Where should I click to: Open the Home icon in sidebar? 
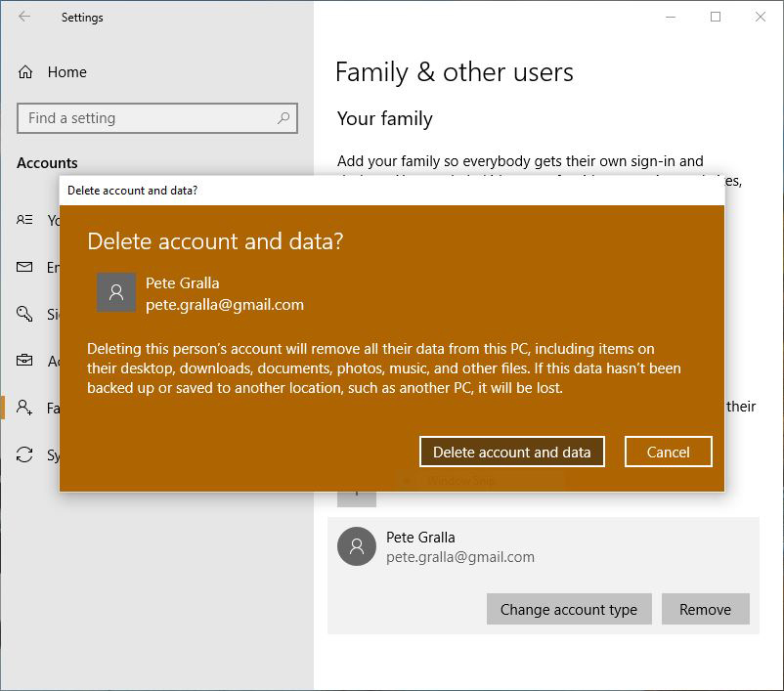(x=25, y=72)
